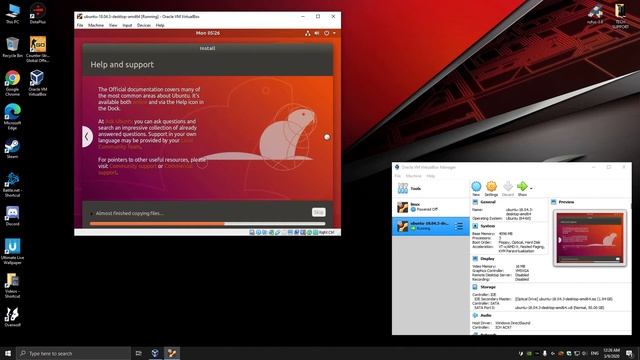Open This PC desktop icon
Viewport: 640px width, 360px height.
pyautogui.click(x=12, y=13)
